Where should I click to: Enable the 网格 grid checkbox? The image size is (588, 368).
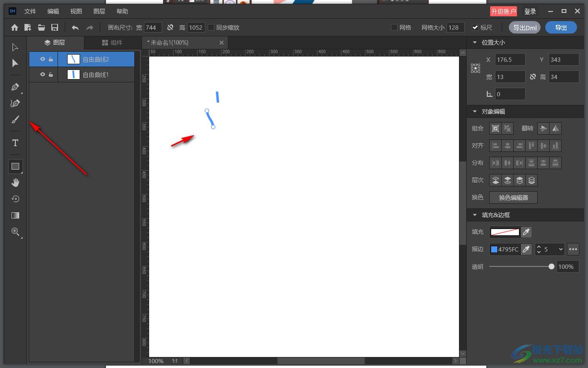[394, 28]
